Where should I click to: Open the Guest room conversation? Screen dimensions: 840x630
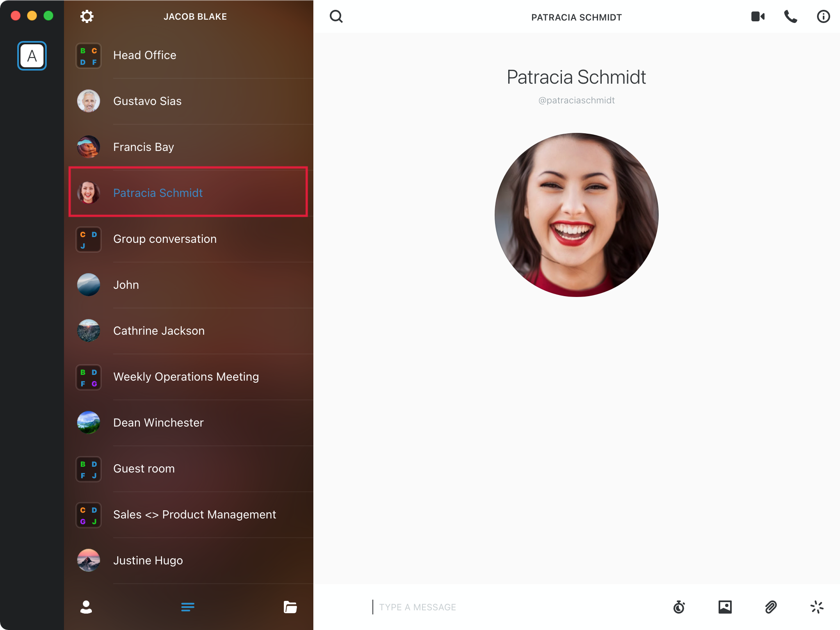click(189, 469)
